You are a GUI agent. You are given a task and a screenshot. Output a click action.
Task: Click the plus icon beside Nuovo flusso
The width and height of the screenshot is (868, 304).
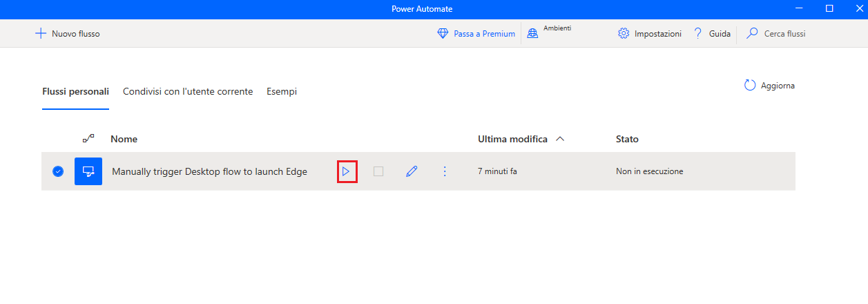point(41,33)
